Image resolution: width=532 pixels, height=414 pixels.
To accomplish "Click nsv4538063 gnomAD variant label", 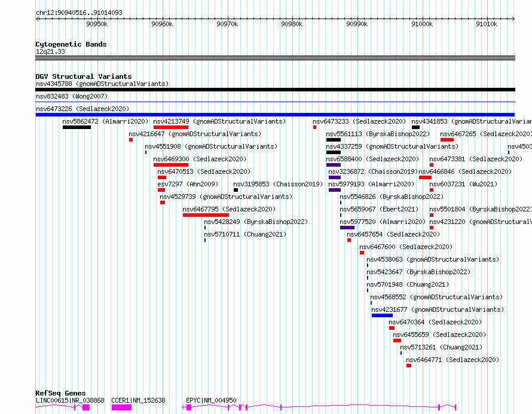I will [433, 259].
